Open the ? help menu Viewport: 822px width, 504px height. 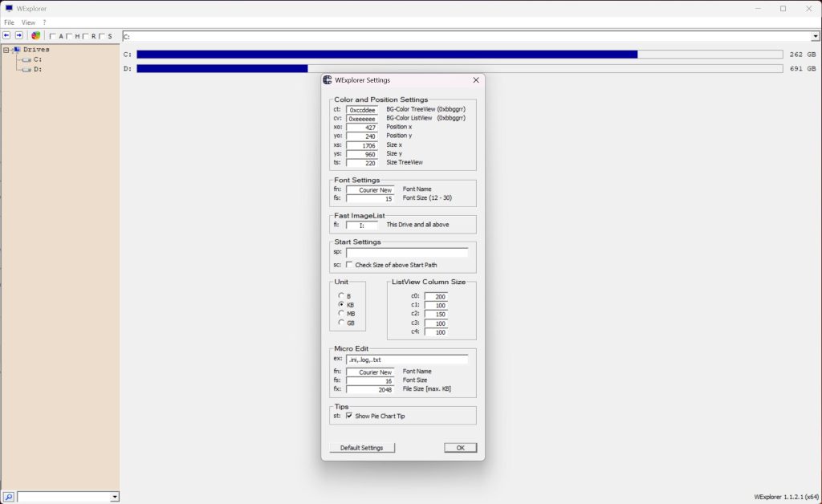(x=45, y=22)
